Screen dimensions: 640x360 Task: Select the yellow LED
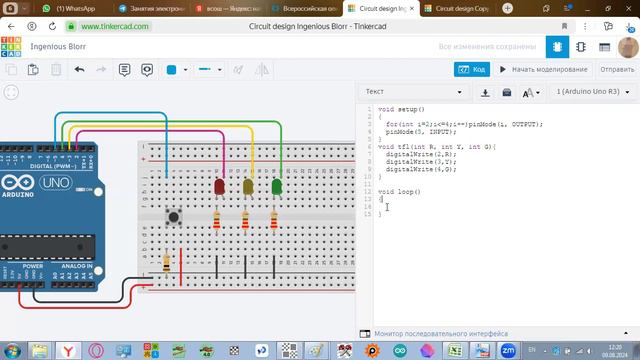pos(248,187)
